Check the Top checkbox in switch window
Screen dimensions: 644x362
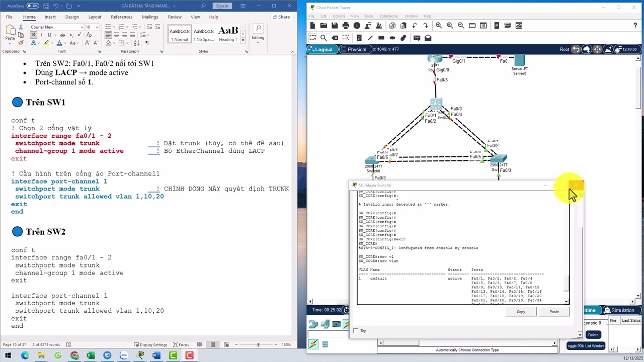pyautogui.click(x=356, y=331)
